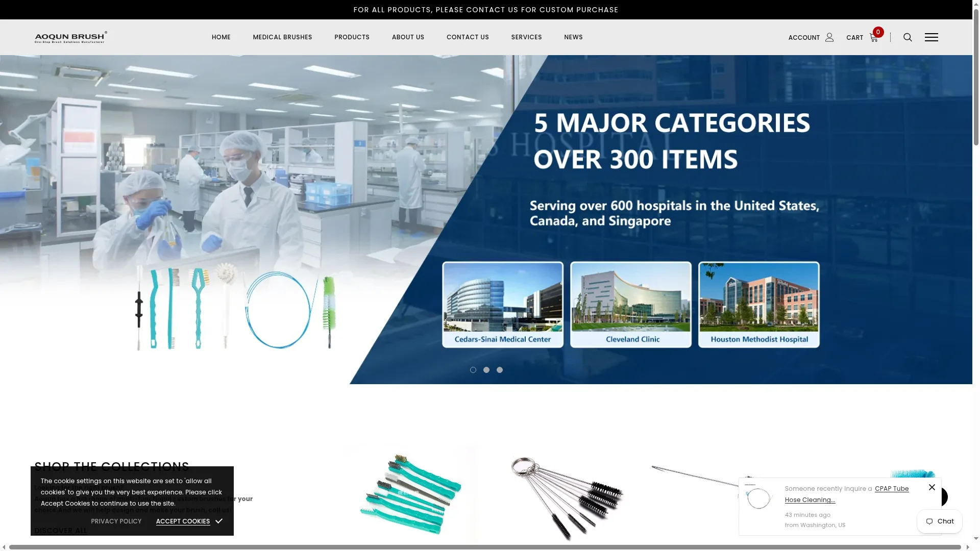Open the About Us page
980x551 pixels.
point(408,37)
